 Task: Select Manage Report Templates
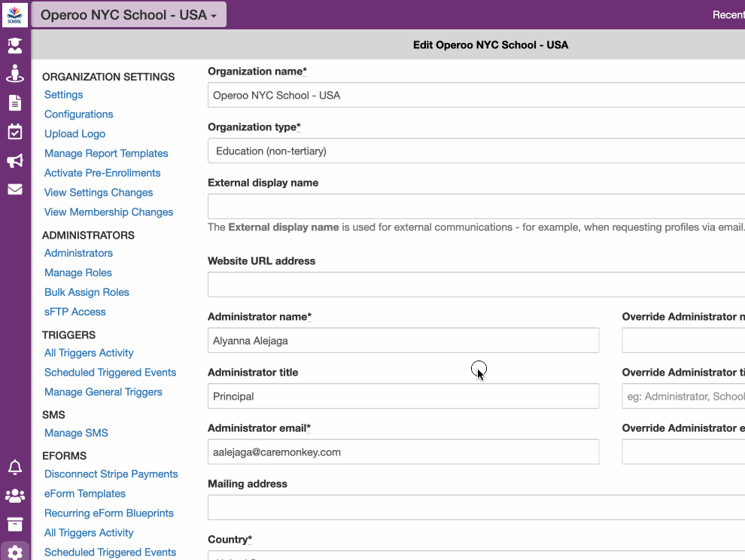click(106, 153)
